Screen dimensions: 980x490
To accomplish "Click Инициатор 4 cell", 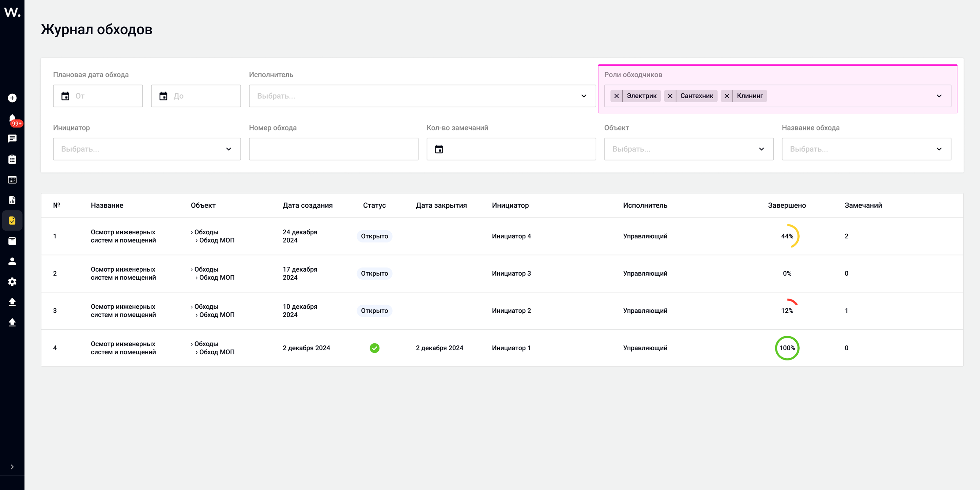I will 511,236.
